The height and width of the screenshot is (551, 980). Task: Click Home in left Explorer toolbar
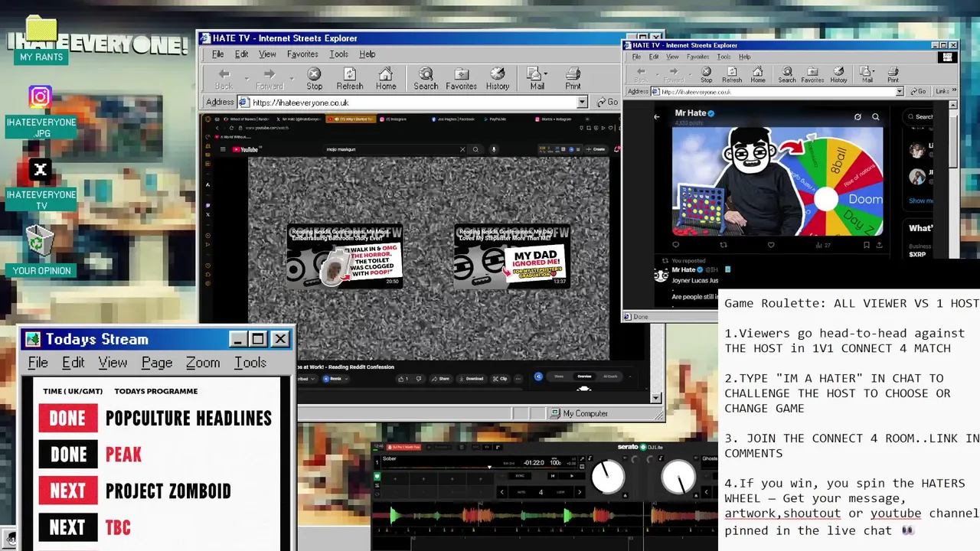[386, 78]
